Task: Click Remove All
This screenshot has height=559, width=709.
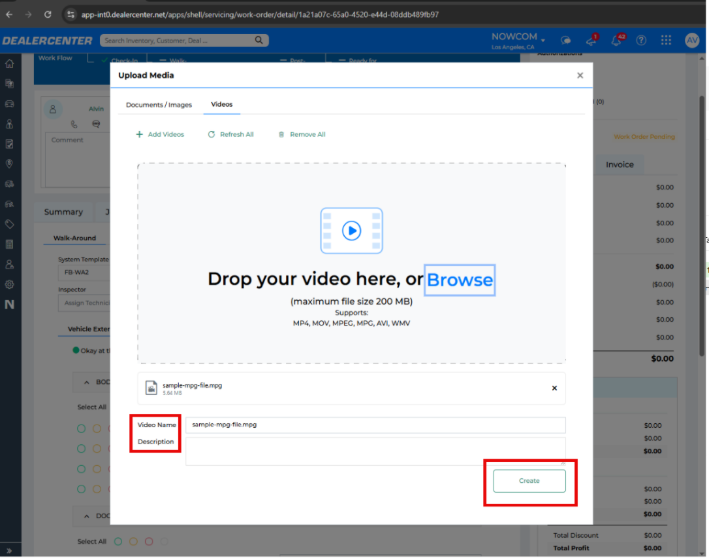Action: 302,135
